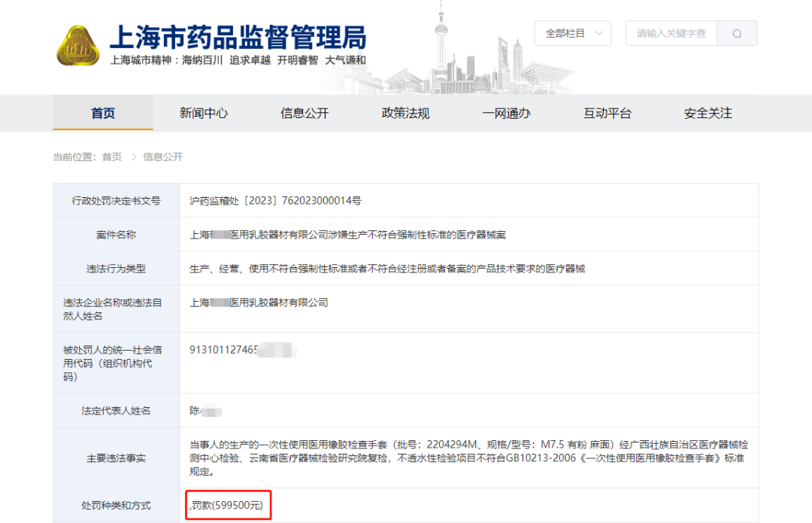Click the Shanghai Drug Administration logo emblem
Viewport: 812px width, 523px height.
(80, 44)
